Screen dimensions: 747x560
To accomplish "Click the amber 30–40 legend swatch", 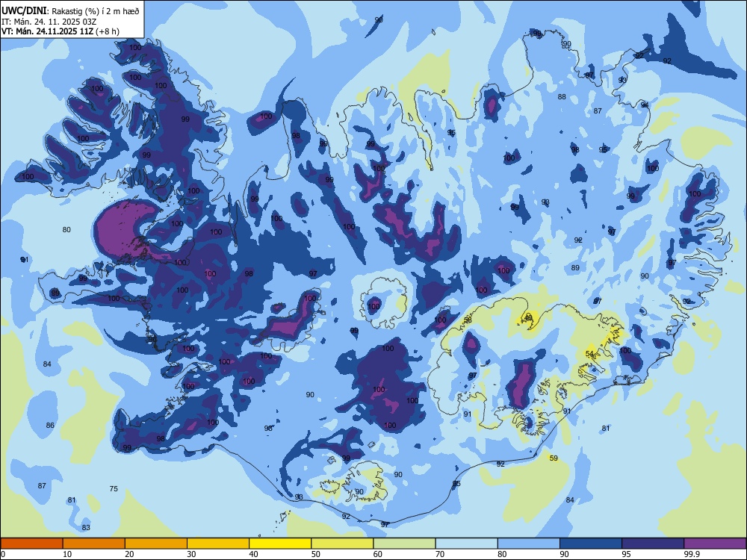I will tap(218, 544).
